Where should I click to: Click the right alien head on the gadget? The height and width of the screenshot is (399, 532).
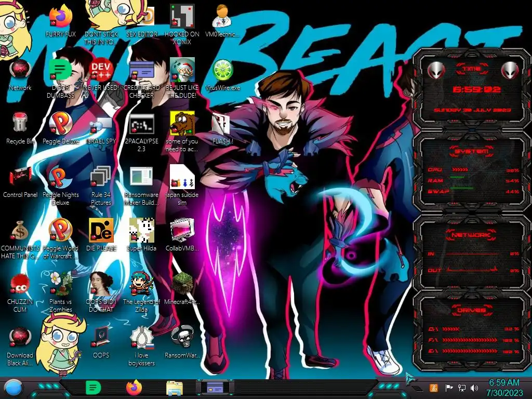click(x=510, y=71)
